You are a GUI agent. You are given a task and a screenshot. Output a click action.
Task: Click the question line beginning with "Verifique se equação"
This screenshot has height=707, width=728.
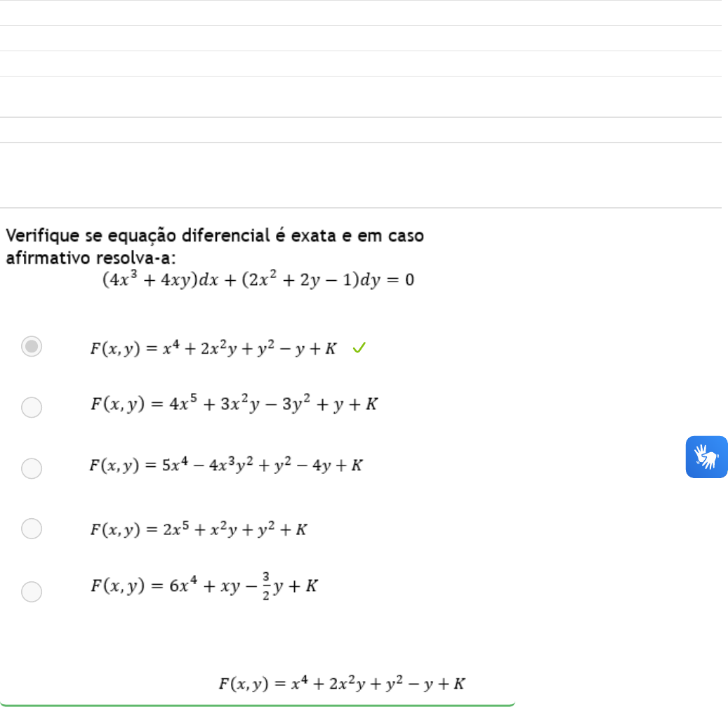215,236
